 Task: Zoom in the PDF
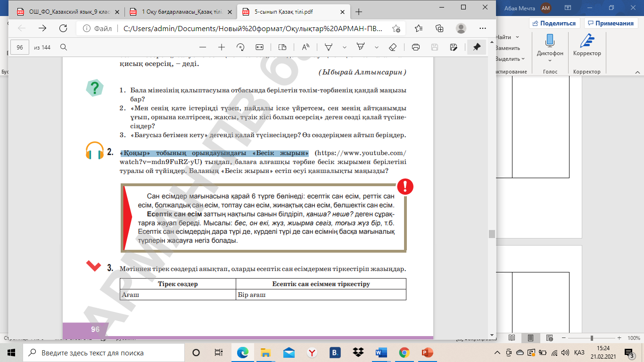pos(222,47)
